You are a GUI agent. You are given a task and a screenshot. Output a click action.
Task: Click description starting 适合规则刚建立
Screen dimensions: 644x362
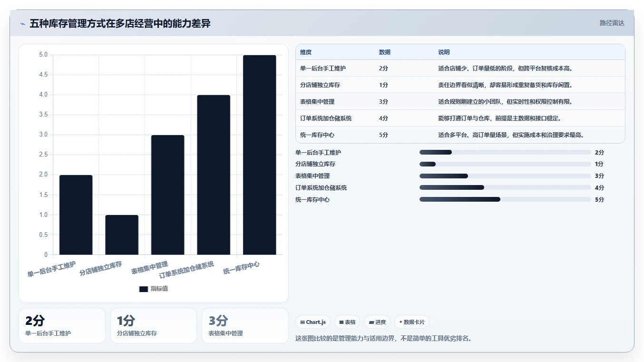(x=506, y=102)
